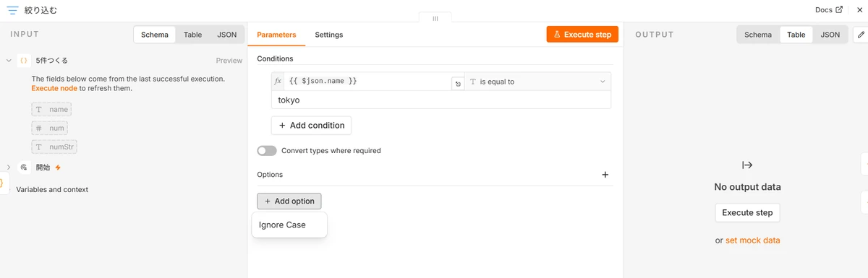Click the filter node icon beside 絞り込む
This screenshot has width=868, height=278.
(x=12, y=10)
